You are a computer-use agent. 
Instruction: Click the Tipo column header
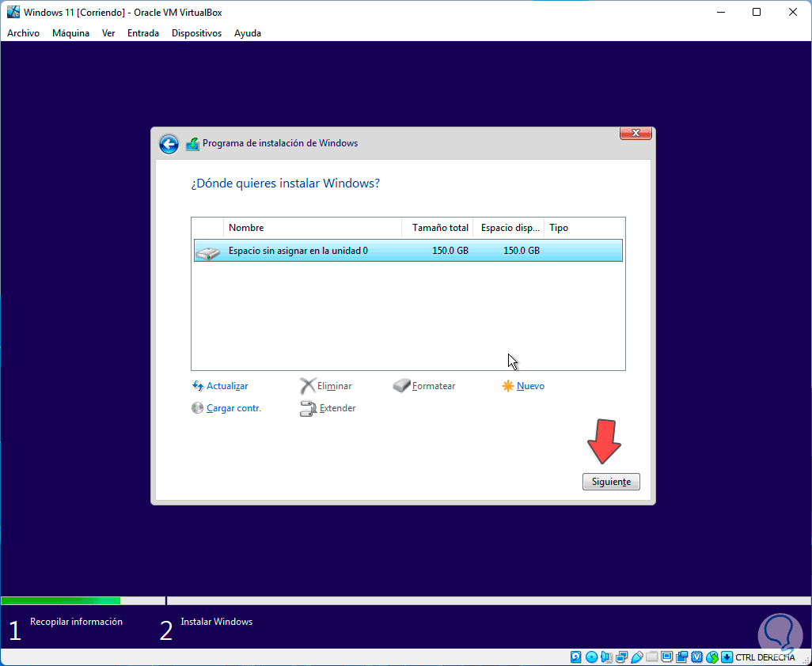click(584, 228)
